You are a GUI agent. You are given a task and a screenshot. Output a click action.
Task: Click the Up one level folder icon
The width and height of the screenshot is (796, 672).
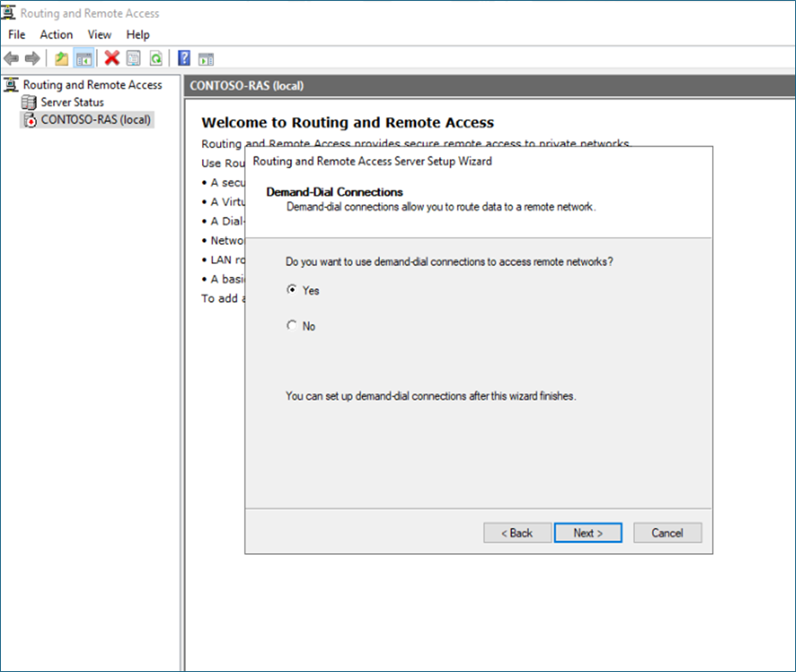(62, 58)
